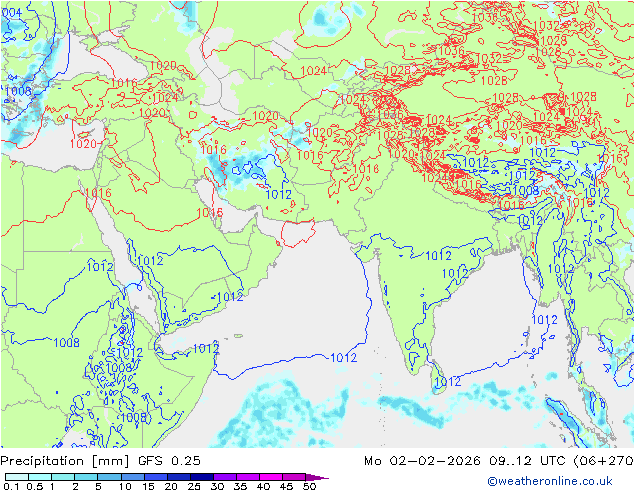Click the '09..12 UTC' time text
This screenshot has height=490, width=634.
click(x=528, y=461)
